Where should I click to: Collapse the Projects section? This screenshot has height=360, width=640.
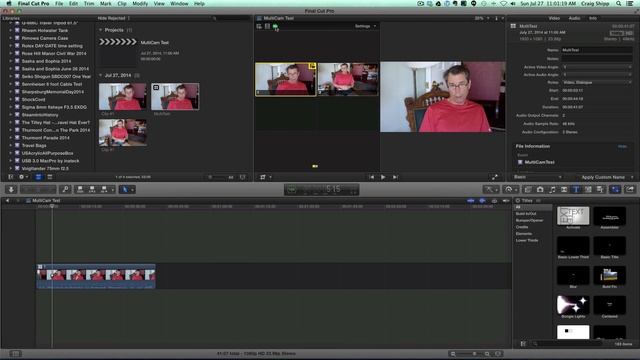click(101, 30)
